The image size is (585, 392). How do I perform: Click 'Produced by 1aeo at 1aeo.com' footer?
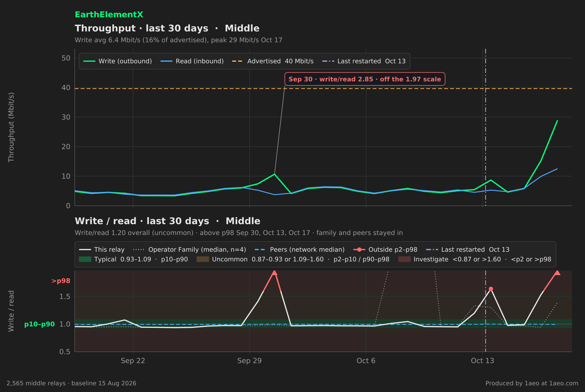(x=532, y=383)
